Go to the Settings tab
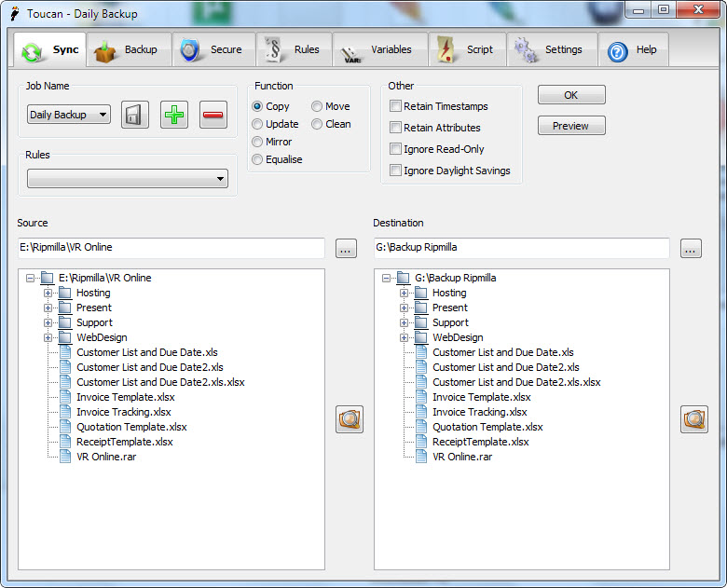 point(551,50)
